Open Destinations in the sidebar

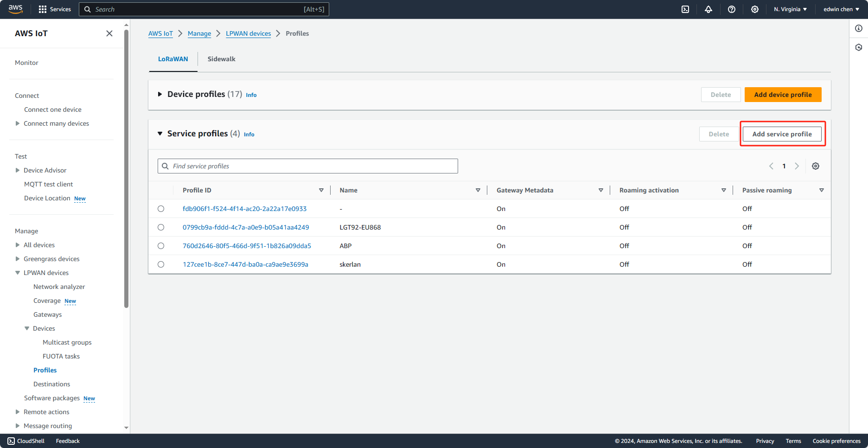[51, 384]
